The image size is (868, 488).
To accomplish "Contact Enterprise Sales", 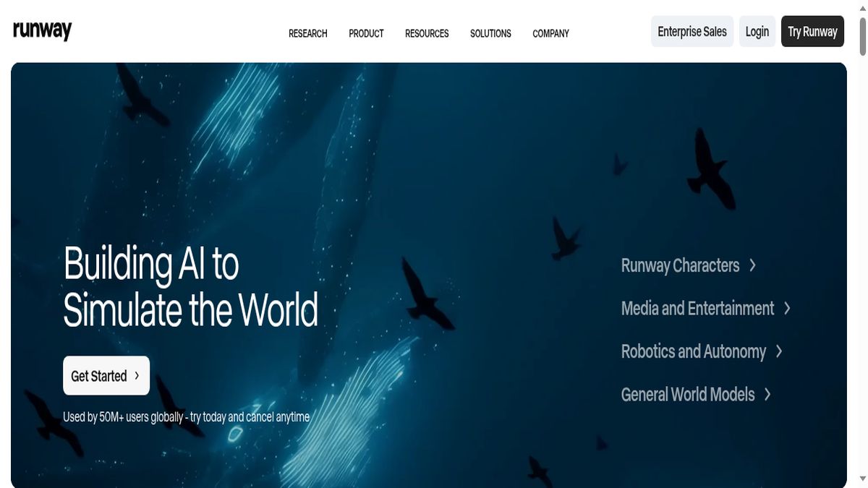I will point(692,31).
